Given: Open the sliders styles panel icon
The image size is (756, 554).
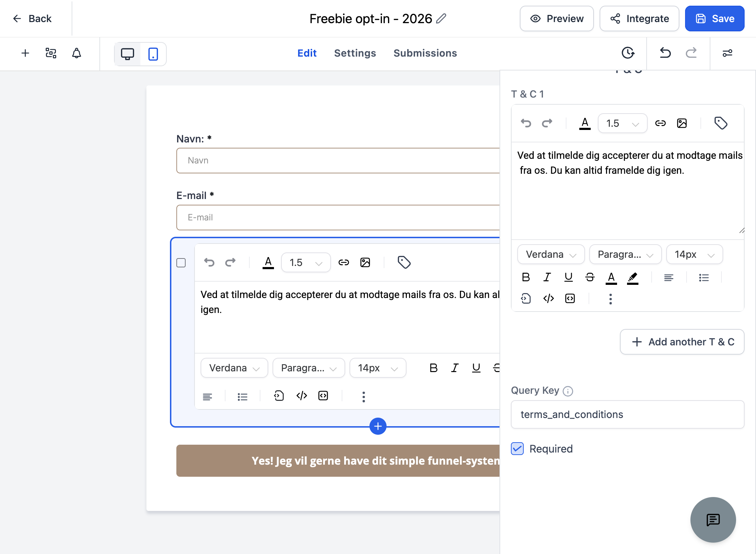Looking at the screenshot, I should [x=727, y=53].
